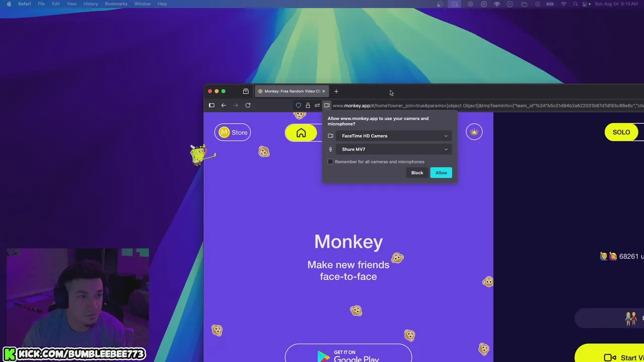This screenshot has width=644, height=362.
Task: Click the Monkey heading text
Action: coord(349,241)
